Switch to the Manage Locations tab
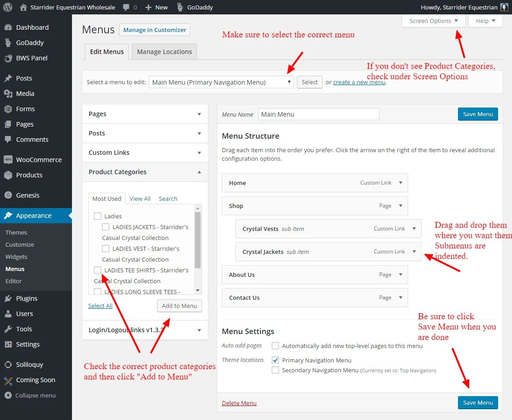Screen dimensions: 512x420 point(164,52)
